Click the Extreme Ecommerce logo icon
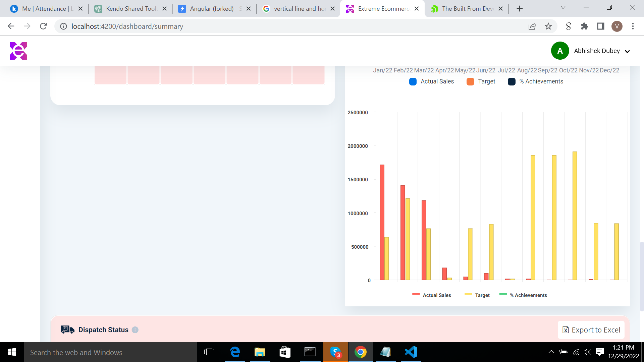This screenshot has width=644, height=362. pyautogui.click(x=18, y=51)
